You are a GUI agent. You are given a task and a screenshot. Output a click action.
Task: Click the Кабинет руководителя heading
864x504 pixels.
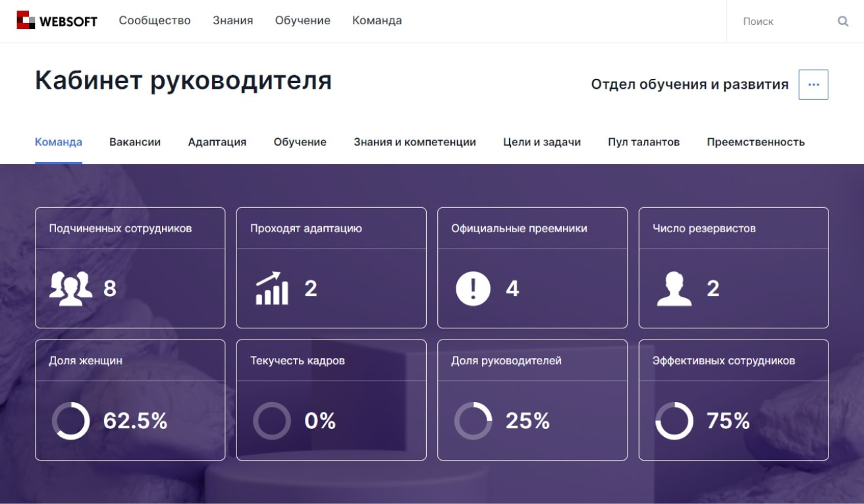(x=183, y=80)
